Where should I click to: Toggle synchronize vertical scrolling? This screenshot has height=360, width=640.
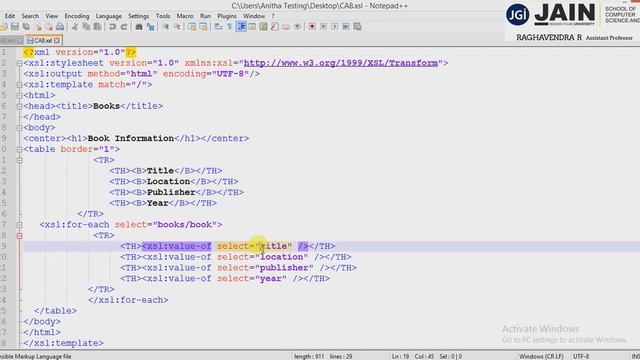(x=192, y=27)
